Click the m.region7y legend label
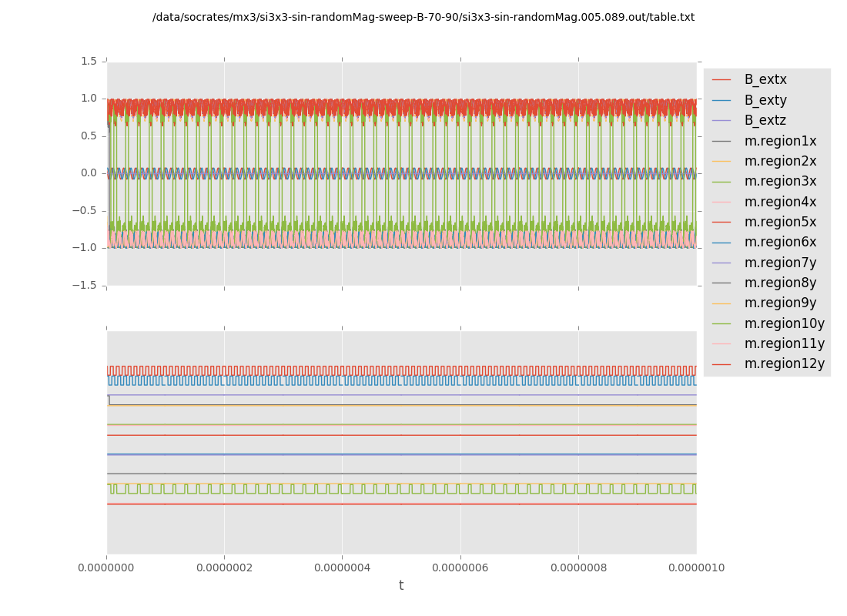Viewport: 847px width, 616px height. point(780,263)
